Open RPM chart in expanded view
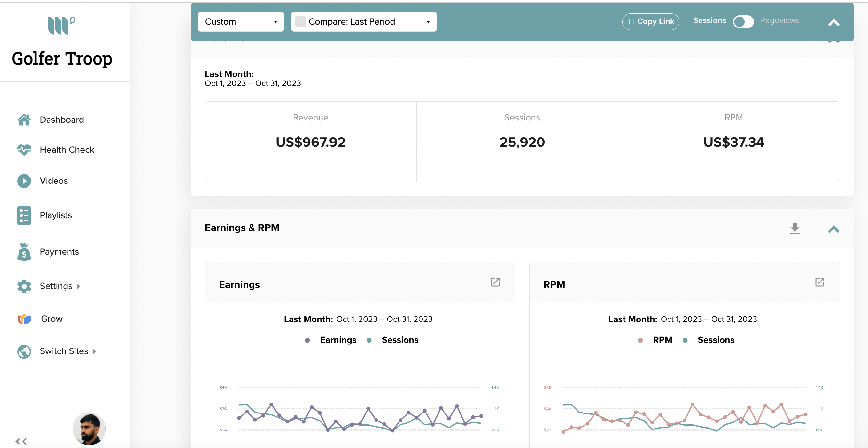868x448 pixels. click(819, 282)
